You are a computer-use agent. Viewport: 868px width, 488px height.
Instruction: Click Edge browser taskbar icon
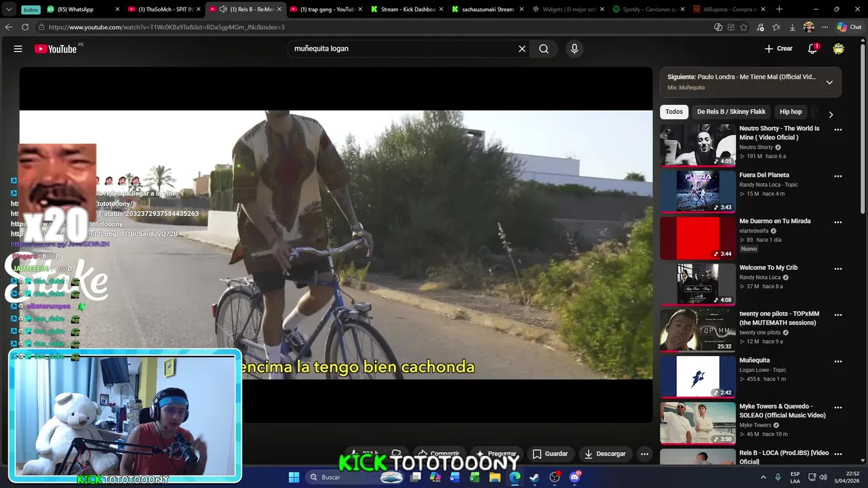(x=515, y=477)
